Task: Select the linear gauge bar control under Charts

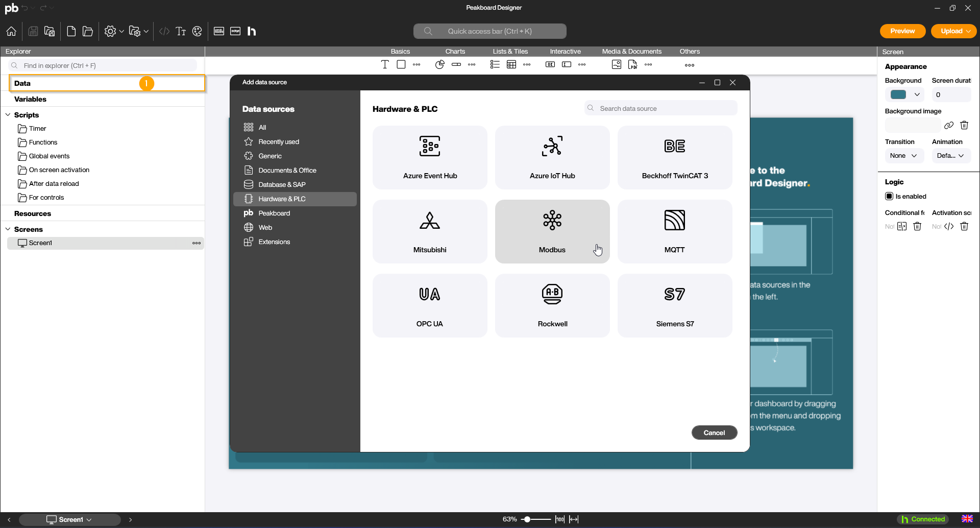Action: coord(456,64)
